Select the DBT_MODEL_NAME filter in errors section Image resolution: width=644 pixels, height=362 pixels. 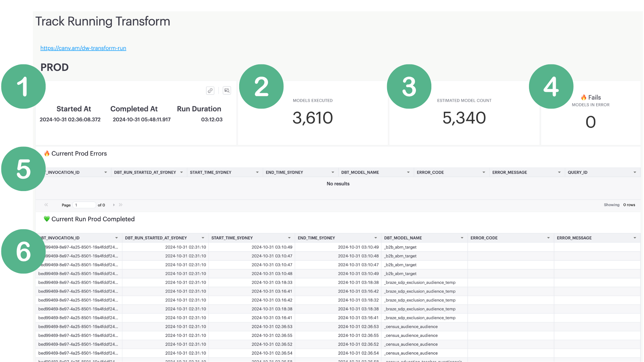pyautogui.click(x=408, y=172)
